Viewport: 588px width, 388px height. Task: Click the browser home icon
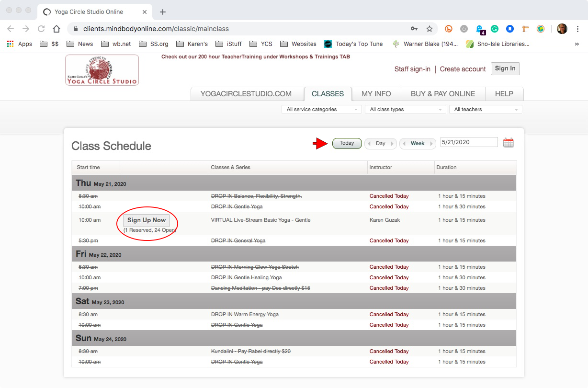57,29
